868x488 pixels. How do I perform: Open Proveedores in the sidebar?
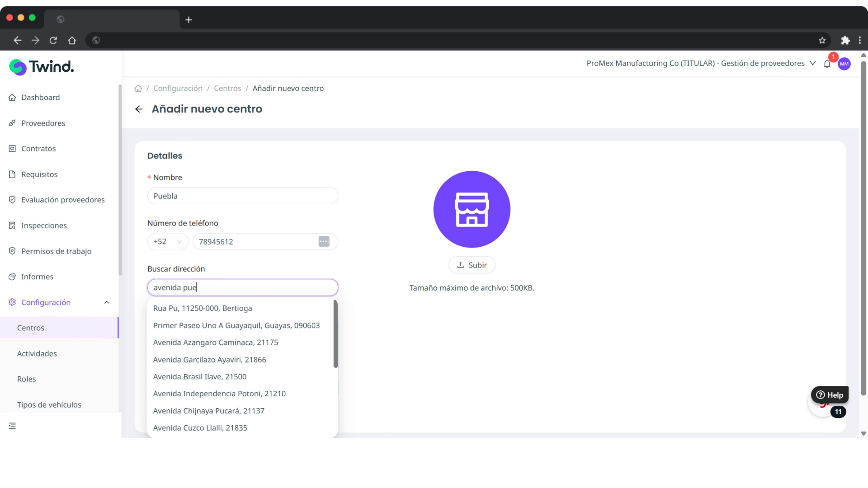click(x=43, y=123)
